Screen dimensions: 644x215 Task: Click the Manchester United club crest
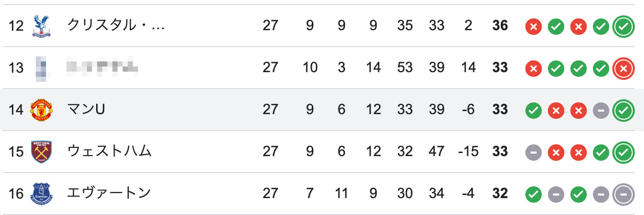(42, 110)
